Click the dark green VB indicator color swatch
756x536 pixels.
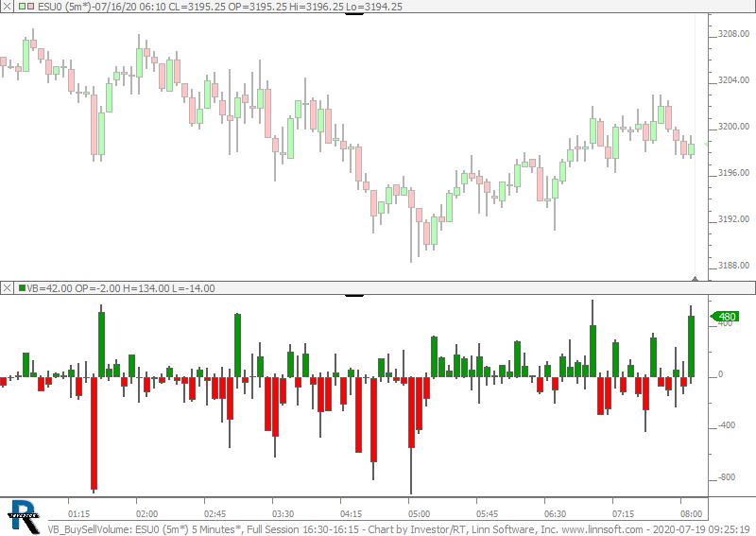tap(22, 288)
